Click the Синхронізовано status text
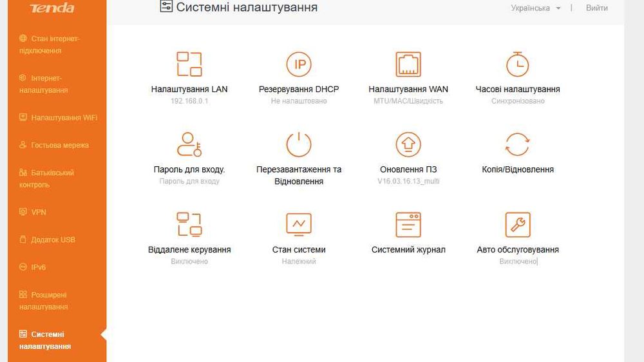The height and width of the screenshot is (362, 644). [x=518, y=101]
